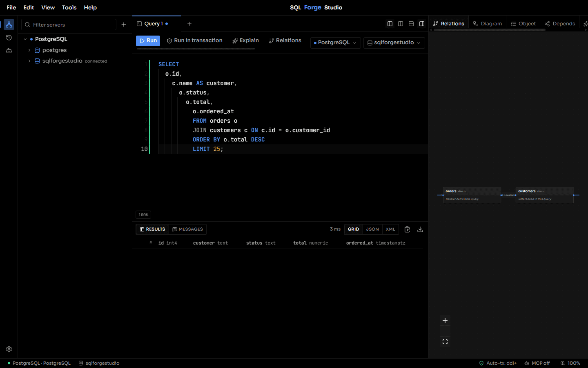Click the status text column header
The image size is (588, 368).
pyautogui.click(x=261, y=243)
